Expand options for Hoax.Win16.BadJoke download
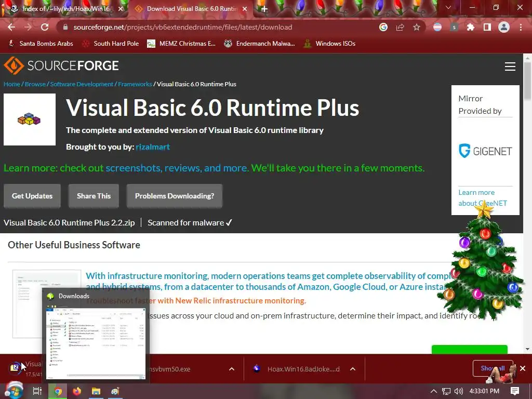 353,369
